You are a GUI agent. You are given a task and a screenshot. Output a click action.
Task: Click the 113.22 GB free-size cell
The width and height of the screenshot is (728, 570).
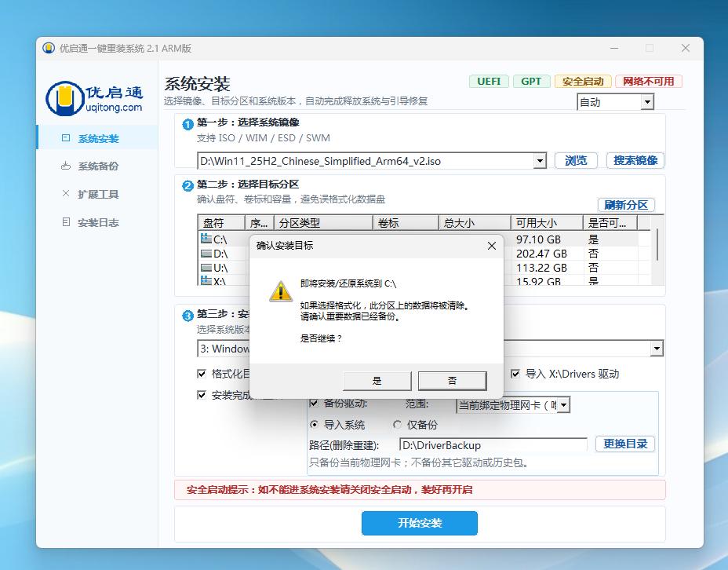pos(541,268)
